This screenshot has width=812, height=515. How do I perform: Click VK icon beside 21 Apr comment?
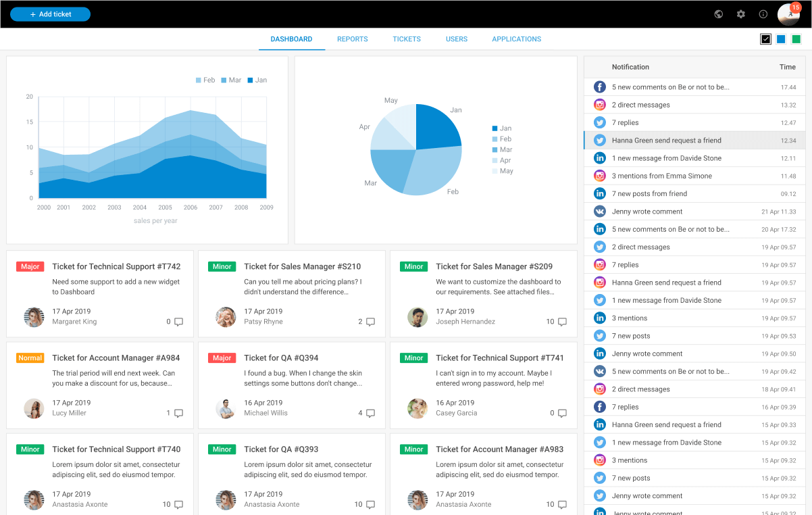coord(599,212)
